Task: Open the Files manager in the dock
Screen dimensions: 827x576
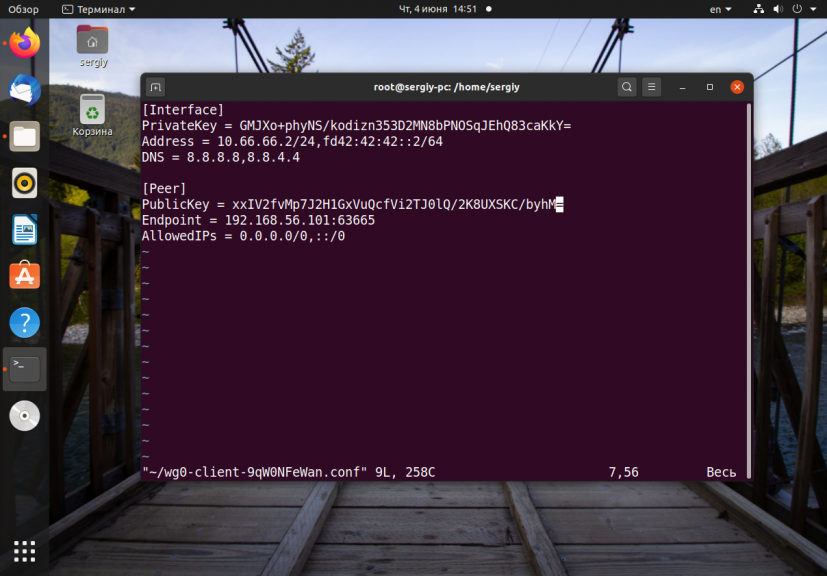Action: [x=25, y=137]
